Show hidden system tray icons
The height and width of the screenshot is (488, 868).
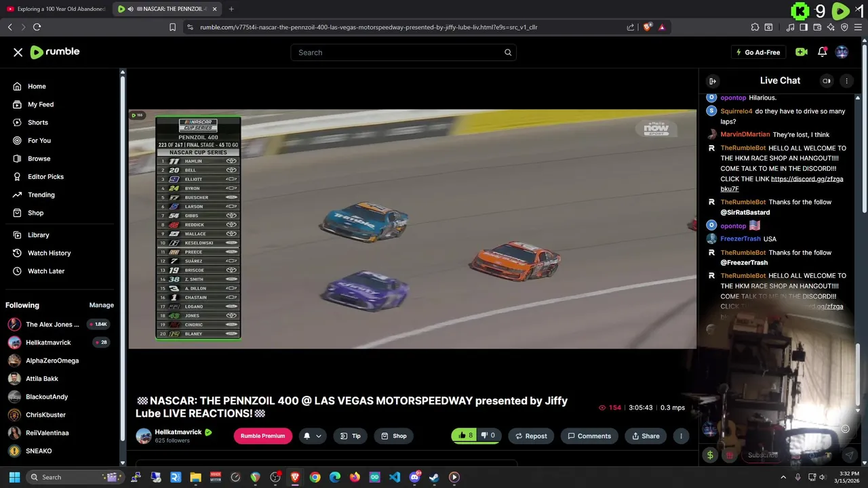(783, 477)
